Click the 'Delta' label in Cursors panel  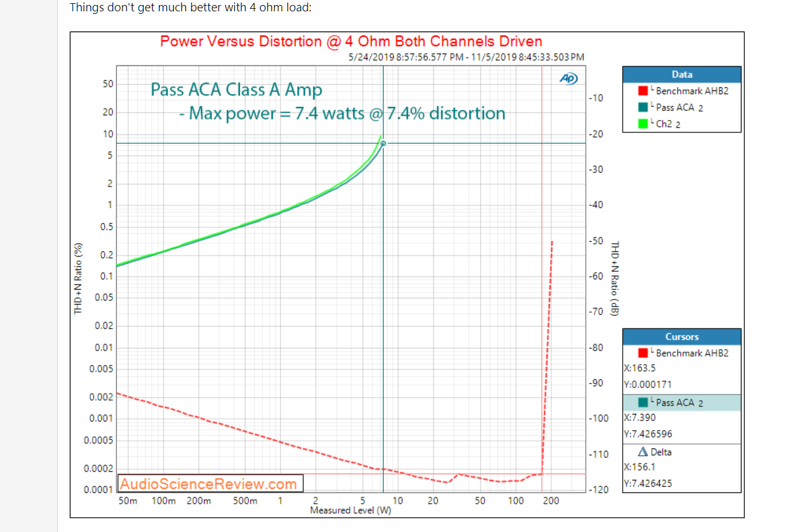tap(661, 452)
